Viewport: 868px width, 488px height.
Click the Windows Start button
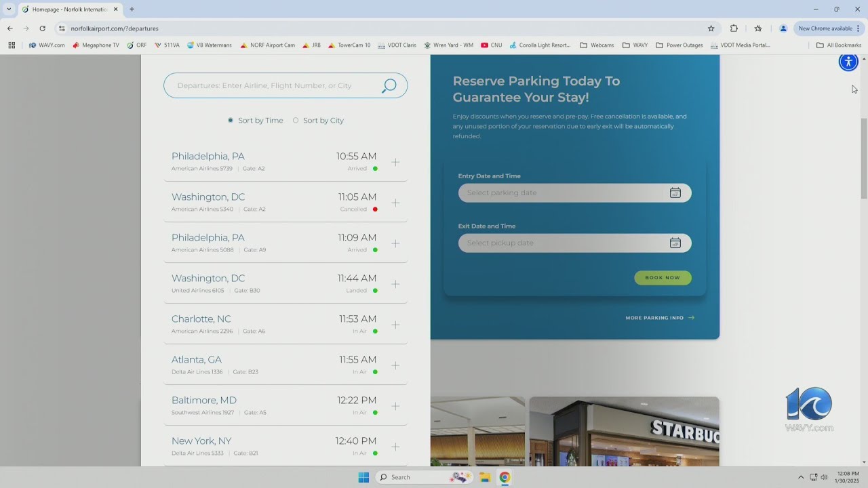363,477
